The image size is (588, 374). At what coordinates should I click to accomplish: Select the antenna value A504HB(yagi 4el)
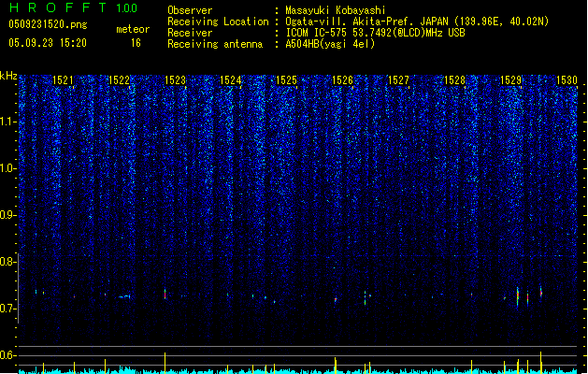click(x=330, y=44)
